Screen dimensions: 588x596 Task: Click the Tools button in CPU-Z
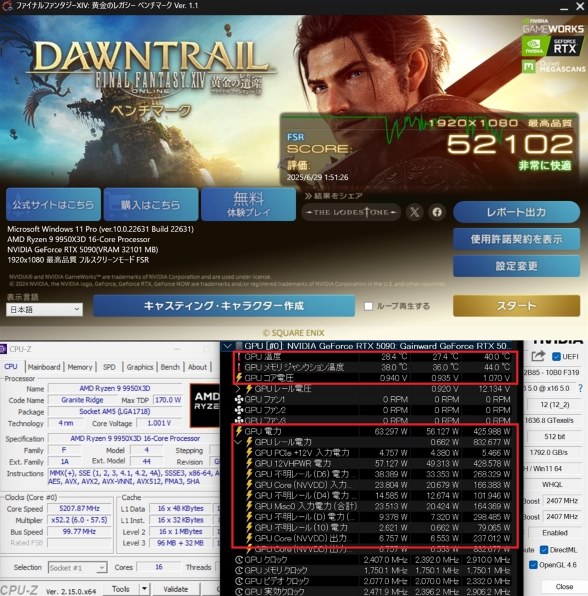[121, 589]
